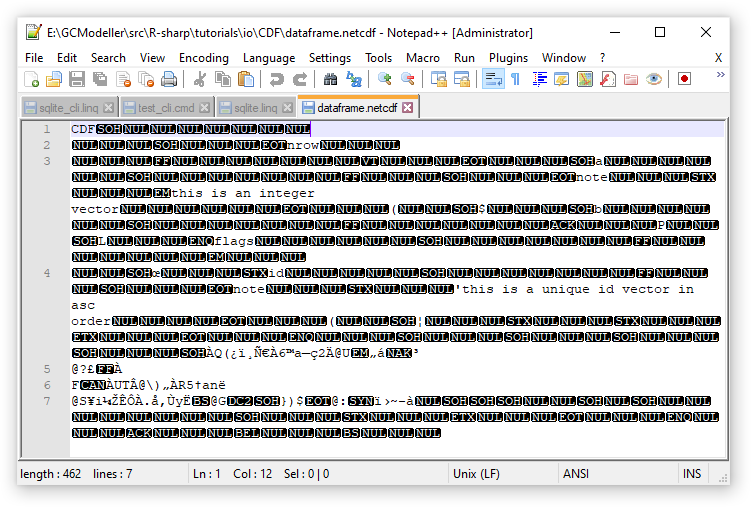The width and height of the screenshot is (755, 507).
Task: Click Unix (LF) in the status bar
Action: pos(478,473)
